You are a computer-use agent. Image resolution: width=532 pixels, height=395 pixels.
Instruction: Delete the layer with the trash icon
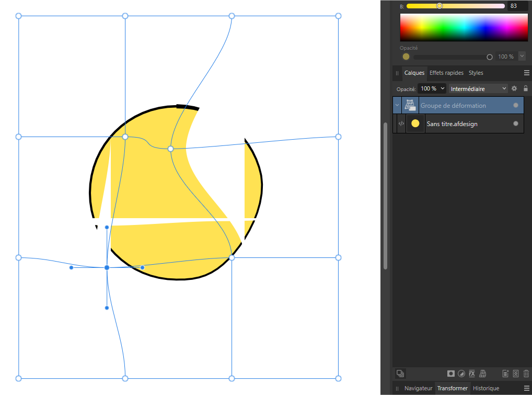coord(526,374)
